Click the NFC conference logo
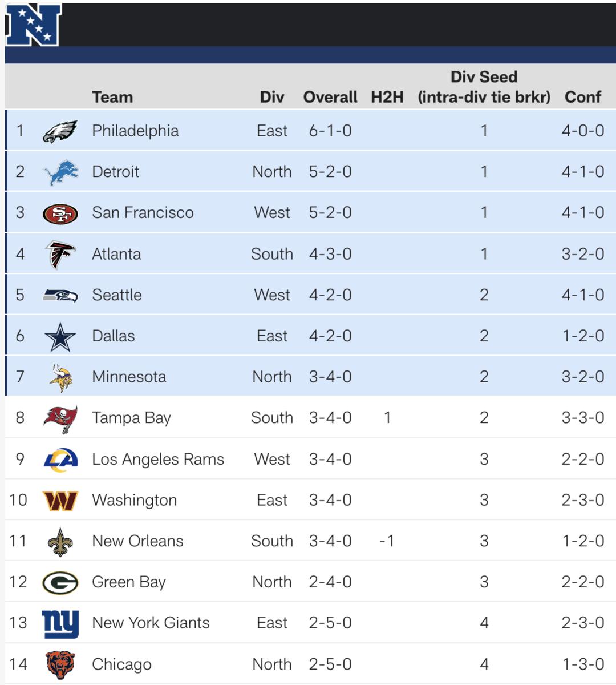Image resolution: width=616 pixels, height=685 pixels. coord(33,25)
